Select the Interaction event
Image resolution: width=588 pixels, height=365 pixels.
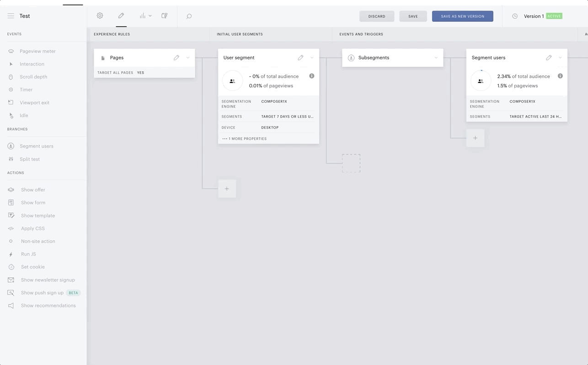[x=32, y=64]
